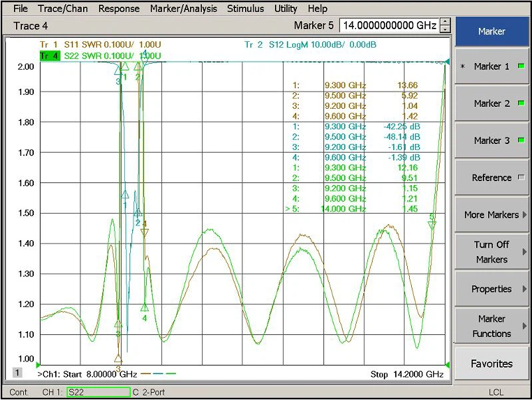Click the green reference level arrow at lower right edge
Image resolution: width=532 pixels, height=400 pixels.
click(446, 364)
